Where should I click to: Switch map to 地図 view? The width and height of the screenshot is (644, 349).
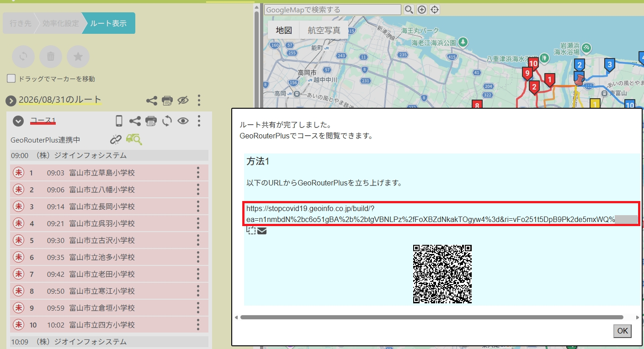point(284,31)
